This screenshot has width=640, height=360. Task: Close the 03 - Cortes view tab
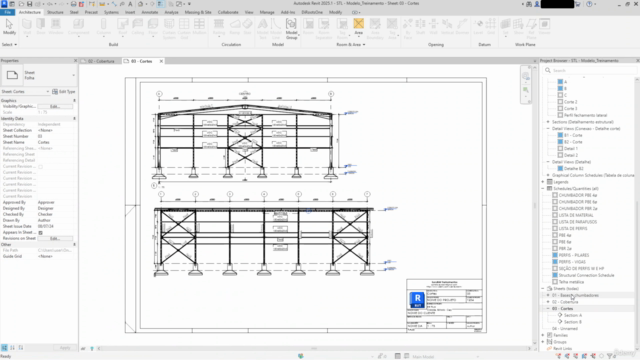click(161, 61)
